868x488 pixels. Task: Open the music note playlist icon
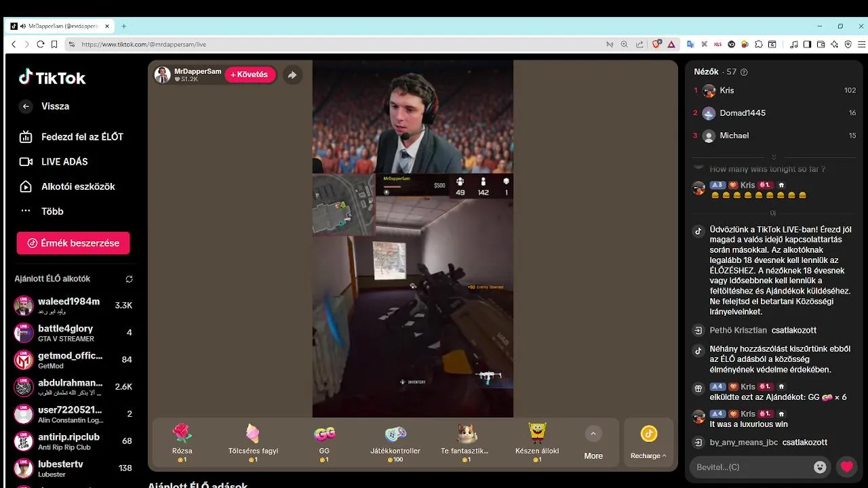(x=794, y=44)
